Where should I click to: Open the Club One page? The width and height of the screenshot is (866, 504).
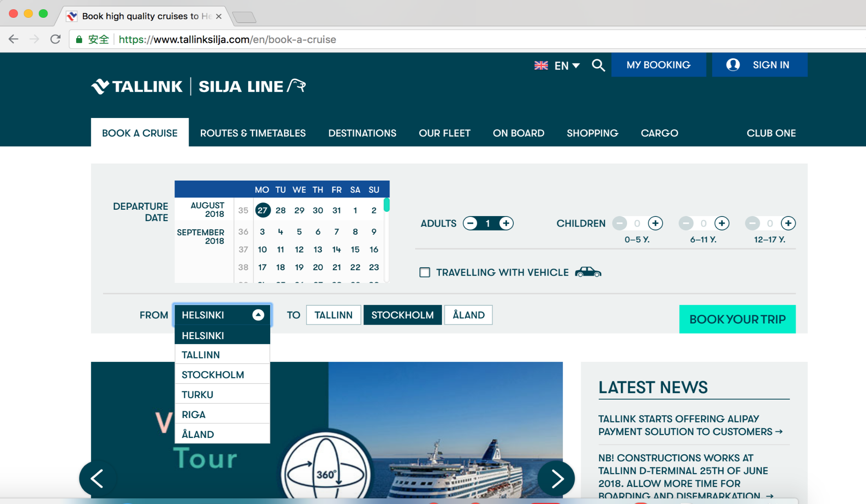click(771, 133)
